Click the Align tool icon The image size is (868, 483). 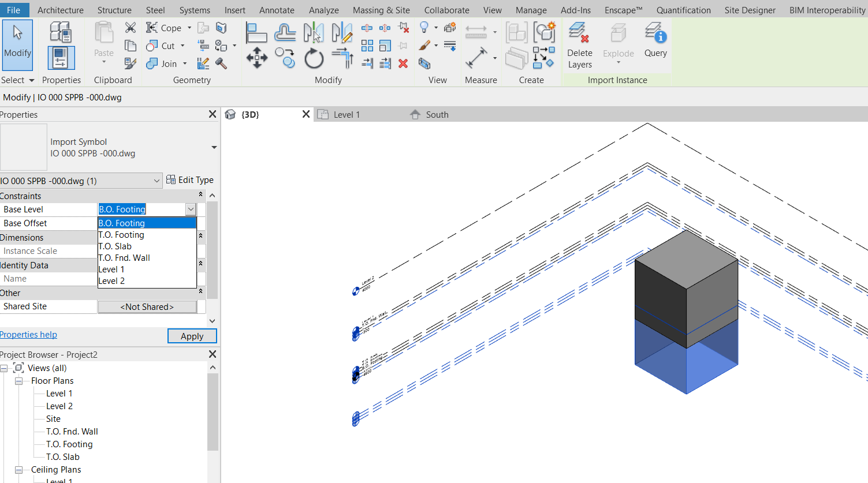pyautogui.click(x=256, y=33)
